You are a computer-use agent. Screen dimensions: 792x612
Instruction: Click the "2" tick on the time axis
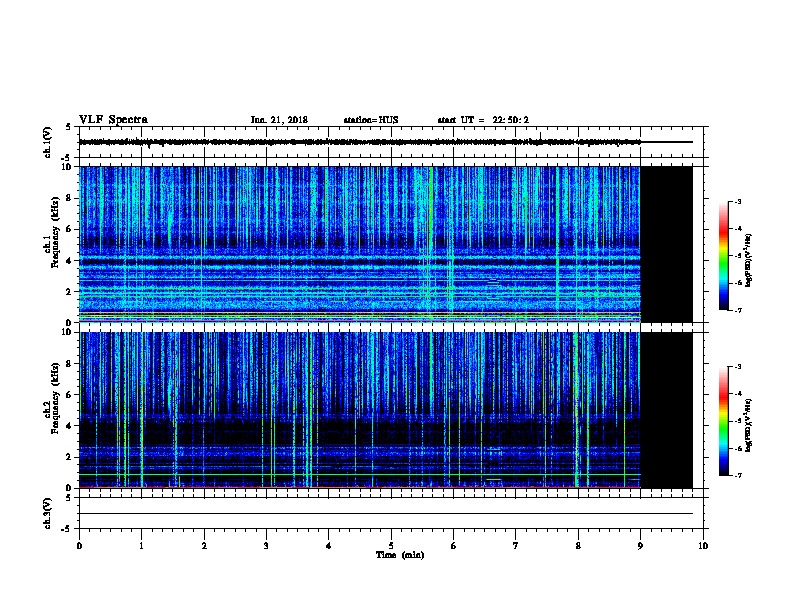[204, 546]
